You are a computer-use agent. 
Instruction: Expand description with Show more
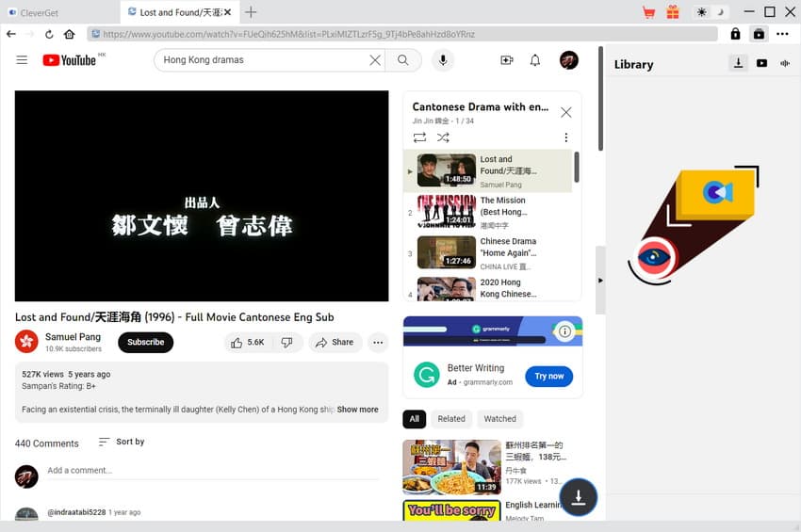click(357, 410)
